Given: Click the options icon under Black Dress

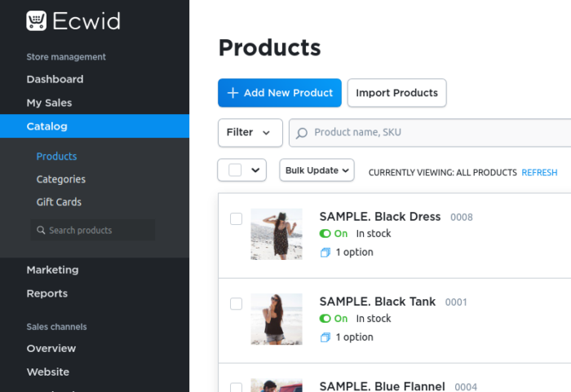Looking at the screenshot, I should click(x=325, y=253).
